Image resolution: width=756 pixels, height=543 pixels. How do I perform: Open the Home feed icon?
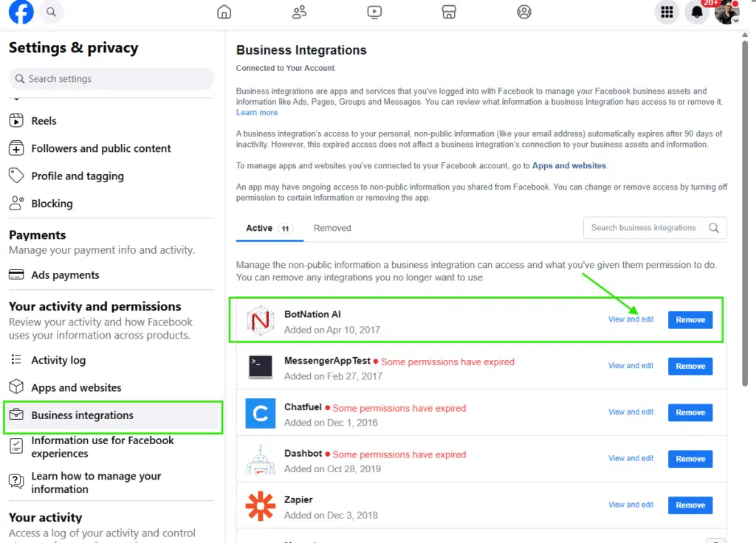(x=224, y=12)
